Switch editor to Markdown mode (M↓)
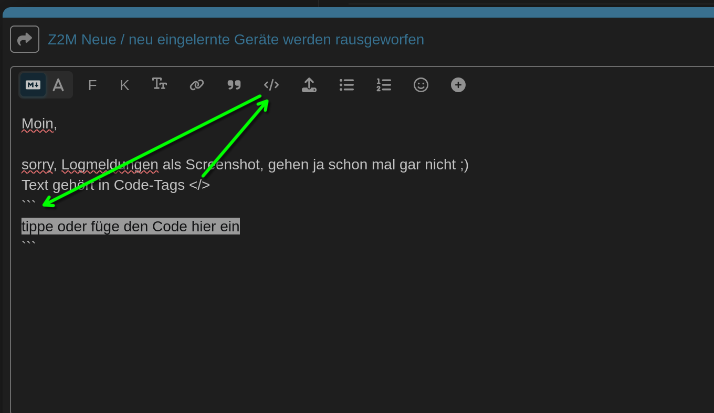The height and width of the screenshot is (413, 714). tap(33, 85)
